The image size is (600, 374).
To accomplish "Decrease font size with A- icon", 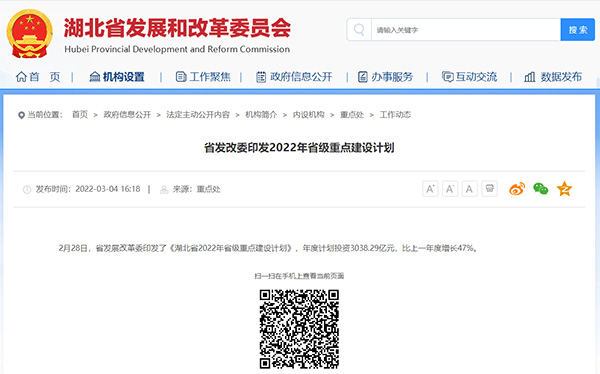I will (450, 189).
